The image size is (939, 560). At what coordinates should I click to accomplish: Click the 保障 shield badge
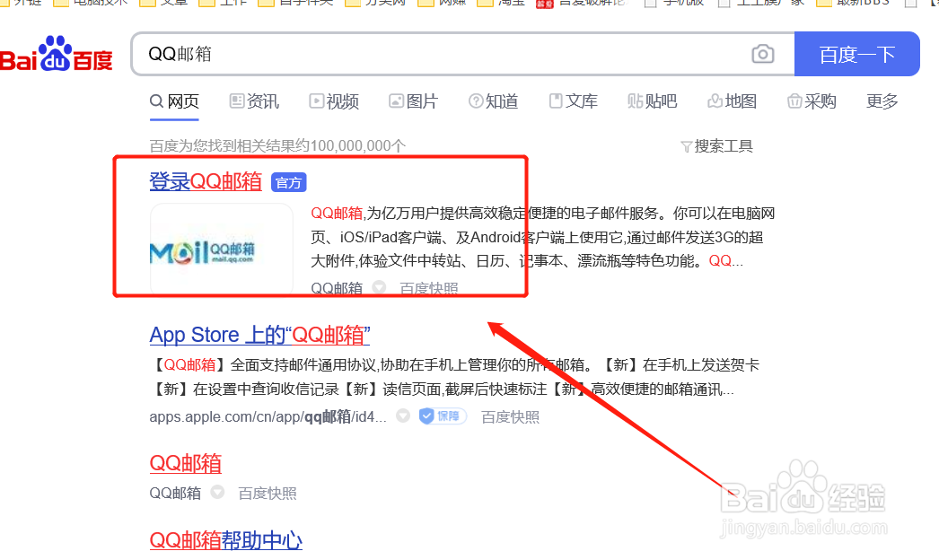tap(443, 416)
